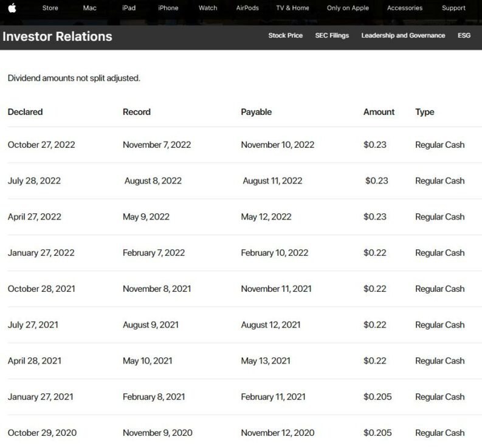
Task: Switch to the ESG tab
Action: 464,36
